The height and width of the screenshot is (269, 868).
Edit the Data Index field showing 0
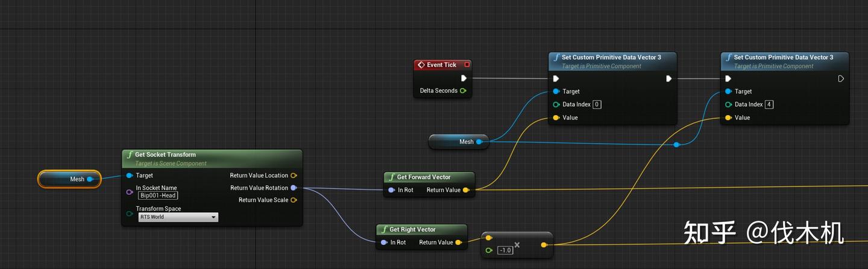point(597,104)
